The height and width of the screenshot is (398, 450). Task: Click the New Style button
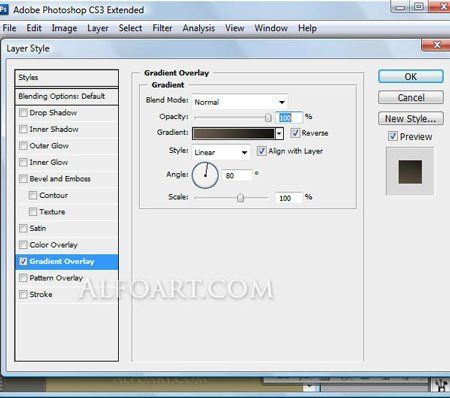pyautogui.click(x=411, y=119)
